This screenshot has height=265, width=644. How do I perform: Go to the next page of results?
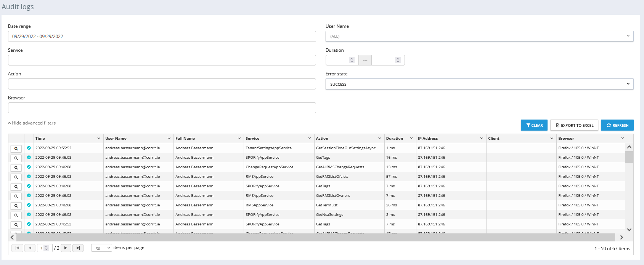(66, 248)
